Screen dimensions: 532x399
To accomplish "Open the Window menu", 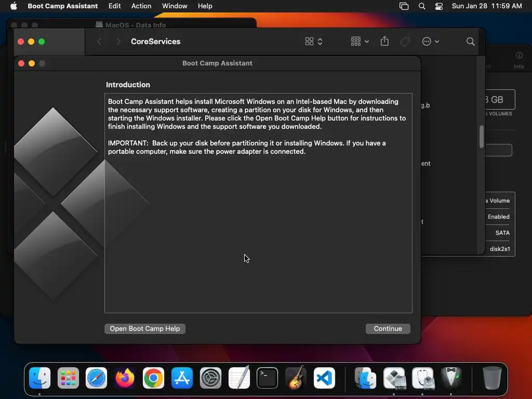I will pyautogui.click(x=175, y=6).
